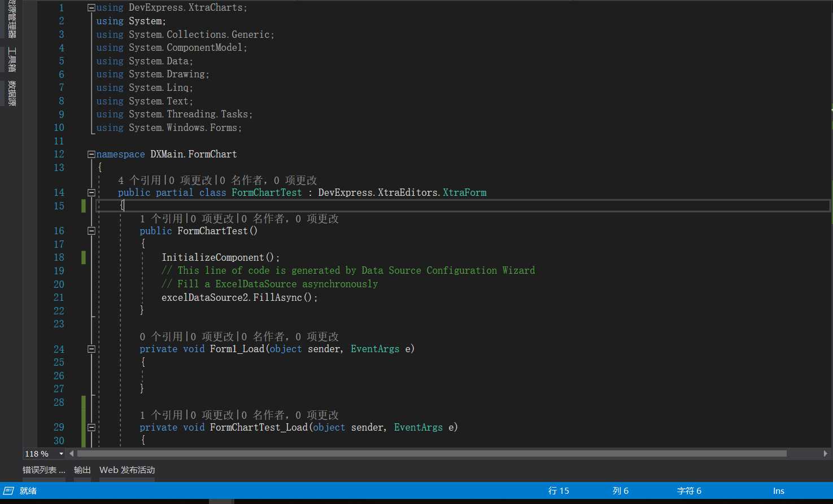
Task: Collapse the FormChartTest() constructor block
Action: [x=91, y=231]
